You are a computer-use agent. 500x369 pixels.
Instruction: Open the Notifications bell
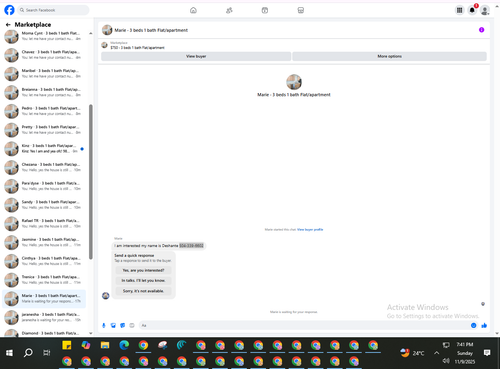click(472, 10)
